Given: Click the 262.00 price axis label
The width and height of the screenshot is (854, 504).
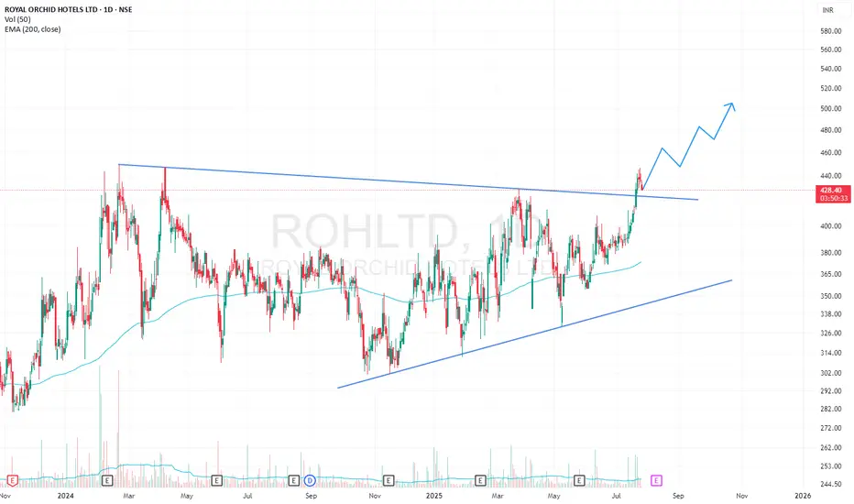Looking at the screenshot, I should 831,447.
